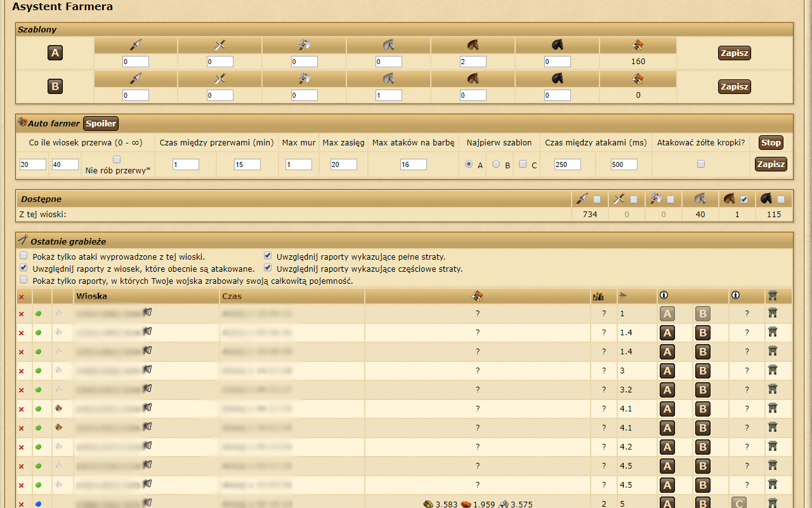Uncheck the light cavalry checkbox in Dostępne
The image size is (812, 508).
(744, 199)
